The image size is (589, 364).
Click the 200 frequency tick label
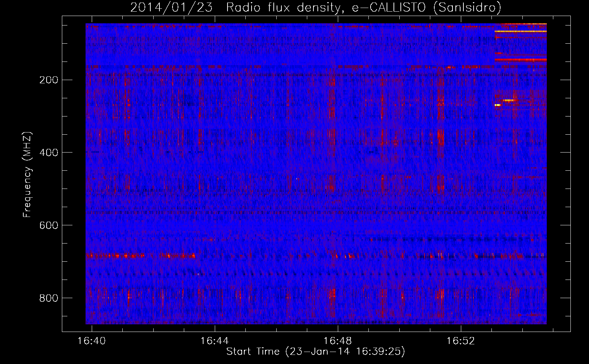click(48, 80)
